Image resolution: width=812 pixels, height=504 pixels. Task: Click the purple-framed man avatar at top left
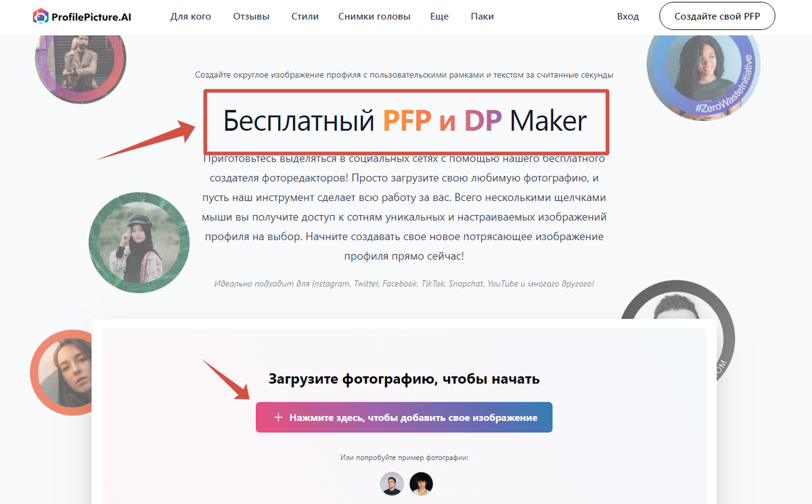coord(81,64)
